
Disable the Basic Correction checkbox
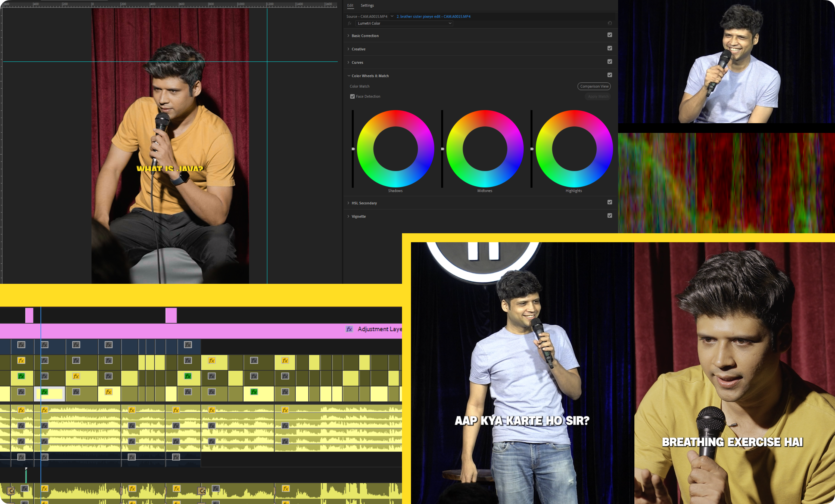click(610, 35)
